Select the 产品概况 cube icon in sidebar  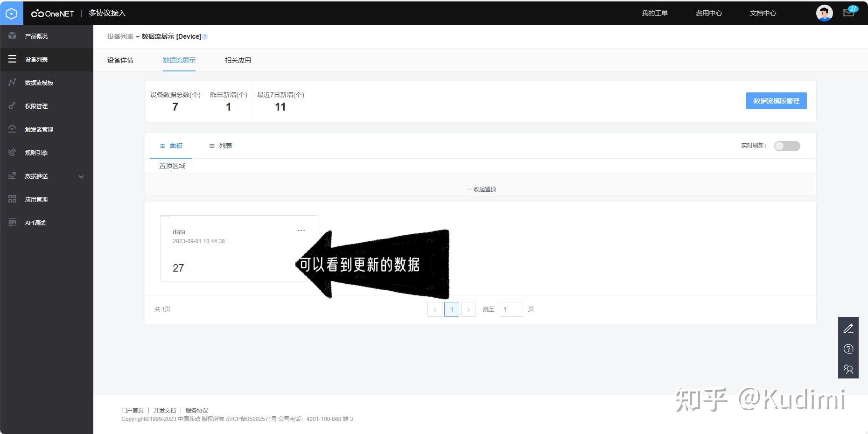tap(12, 36)
